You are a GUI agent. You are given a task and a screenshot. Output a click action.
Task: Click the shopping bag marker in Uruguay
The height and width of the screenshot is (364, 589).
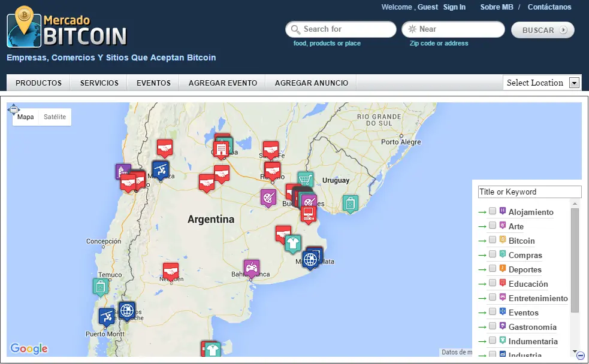click(350, 204)
